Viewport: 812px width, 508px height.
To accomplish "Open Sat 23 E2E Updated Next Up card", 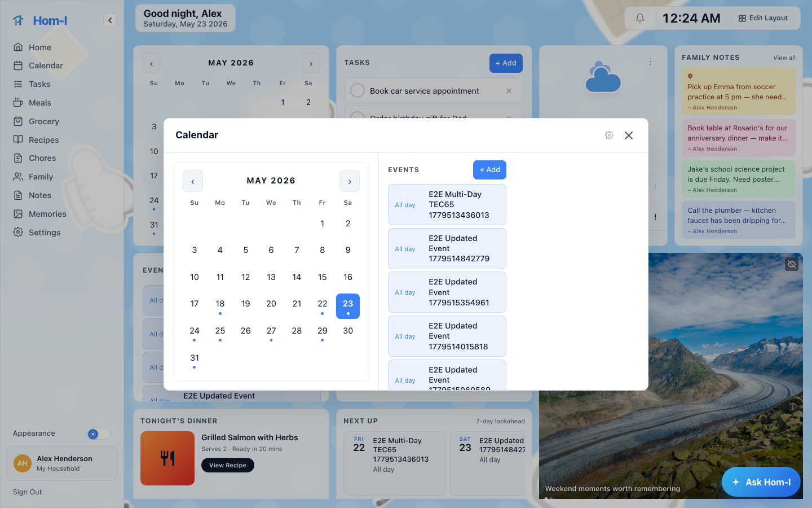I will point(488,464).
